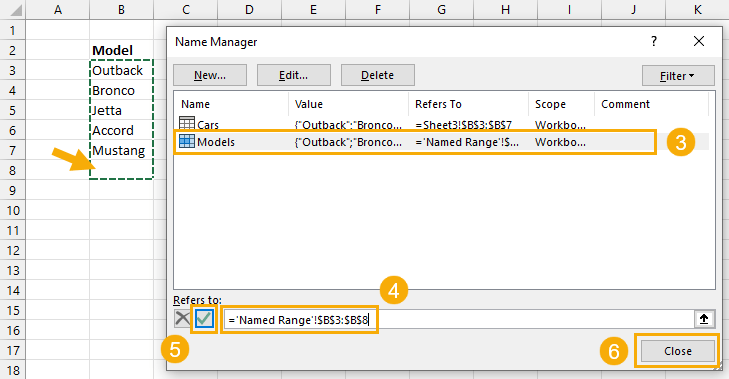Sort by the Name column header
The image size is (729, 379).
pyautogui.click(x=231, y=104)
